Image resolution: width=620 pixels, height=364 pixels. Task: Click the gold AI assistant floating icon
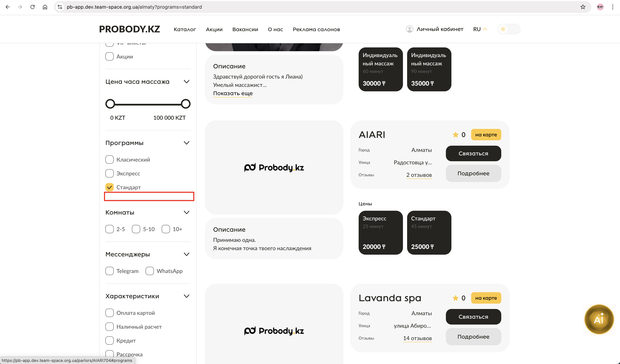[x=599, y=319]
